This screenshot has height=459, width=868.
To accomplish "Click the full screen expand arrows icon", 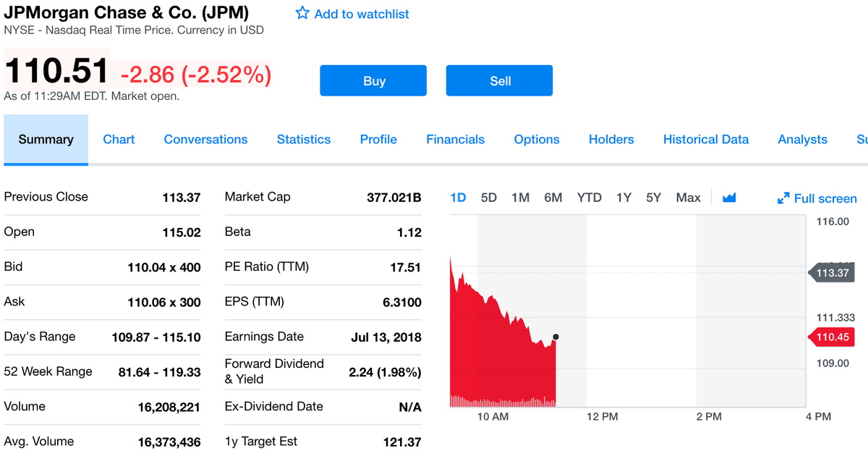I will [783, 198].
